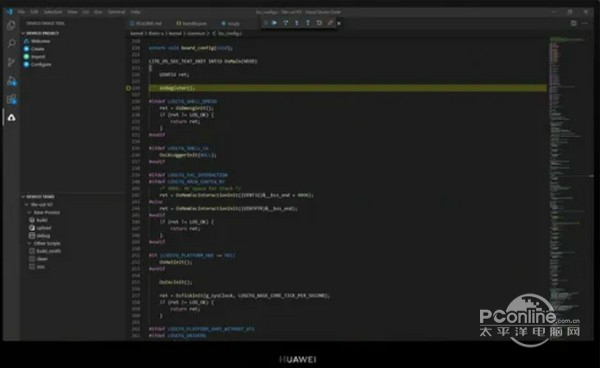Open the Source Control view
600x368 pixels.
(x=11, y=62)
